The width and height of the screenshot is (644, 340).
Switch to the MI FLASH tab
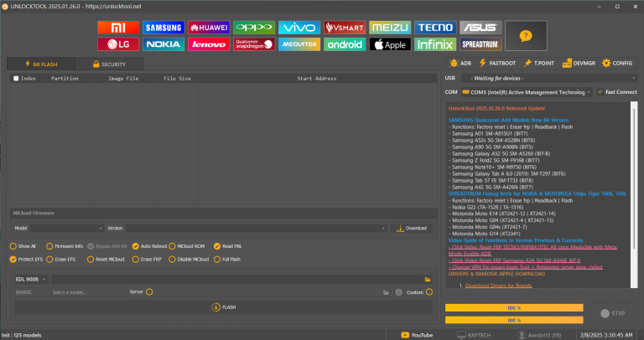click(x=41, y=64)
